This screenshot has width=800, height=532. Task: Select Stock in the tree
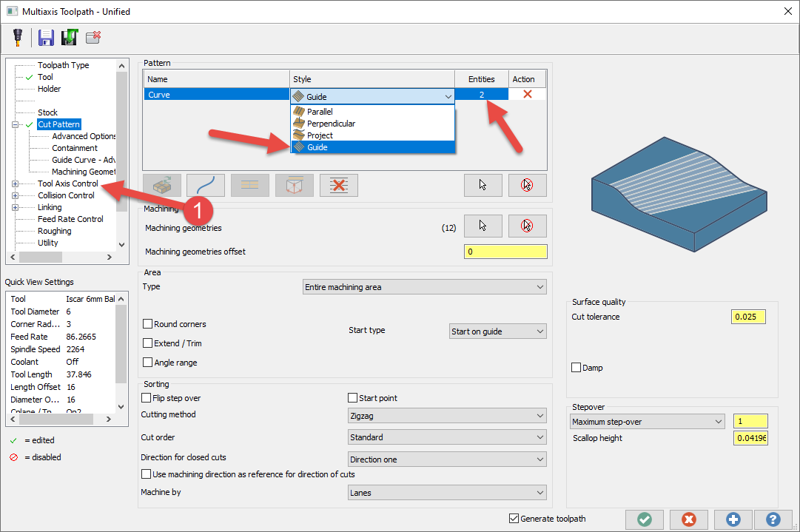[x=47, y=112]
